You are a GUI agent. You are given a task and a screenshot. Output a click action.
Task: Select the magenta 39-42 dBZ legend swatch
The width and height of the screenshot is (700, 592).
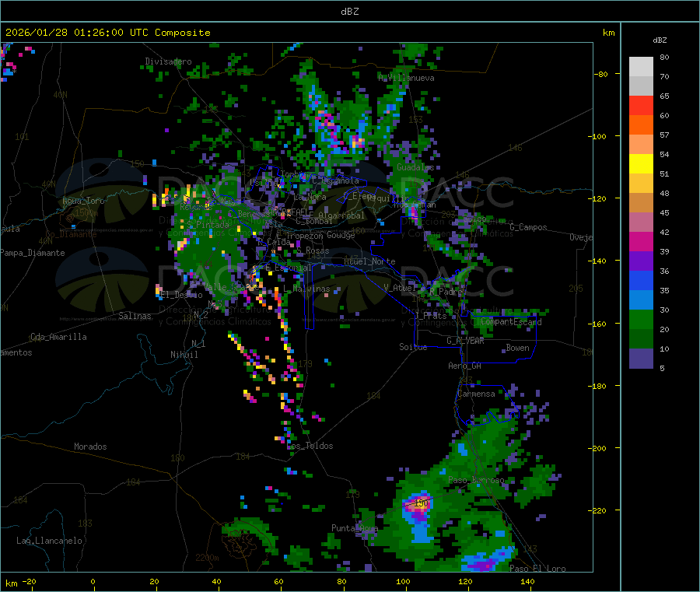641,241
